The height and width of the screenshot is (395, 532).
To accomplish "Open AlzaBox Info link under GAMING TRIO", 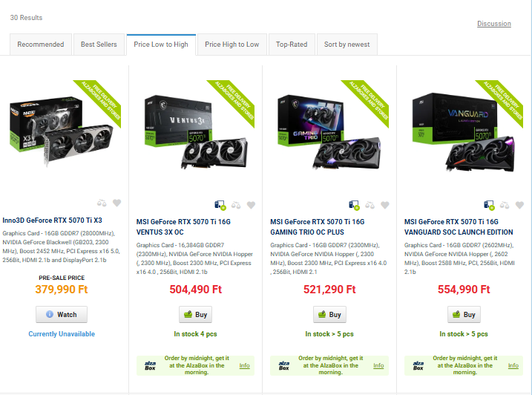I will (378, 365).
